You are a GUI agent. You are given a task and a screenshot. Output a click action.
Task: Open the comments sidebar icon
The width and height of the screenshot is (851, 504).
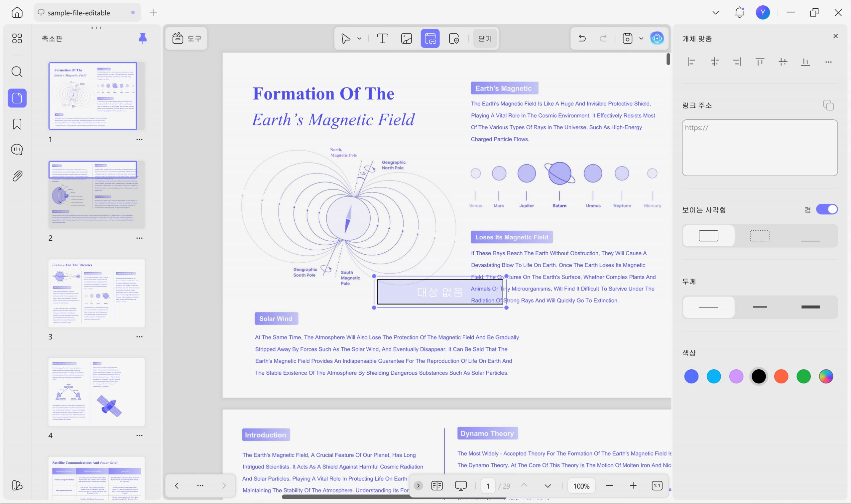pos(17,149)
